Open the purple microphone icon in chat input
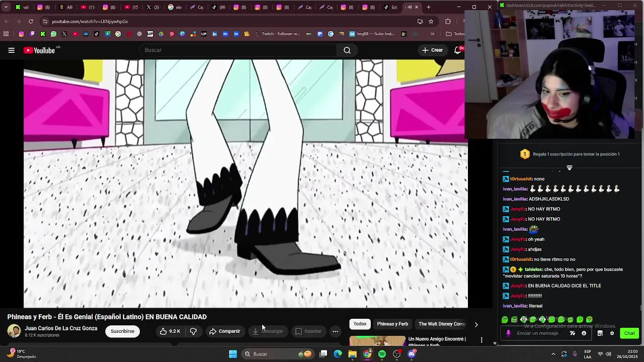The image size is (644, 362). (x=508, y=333)
